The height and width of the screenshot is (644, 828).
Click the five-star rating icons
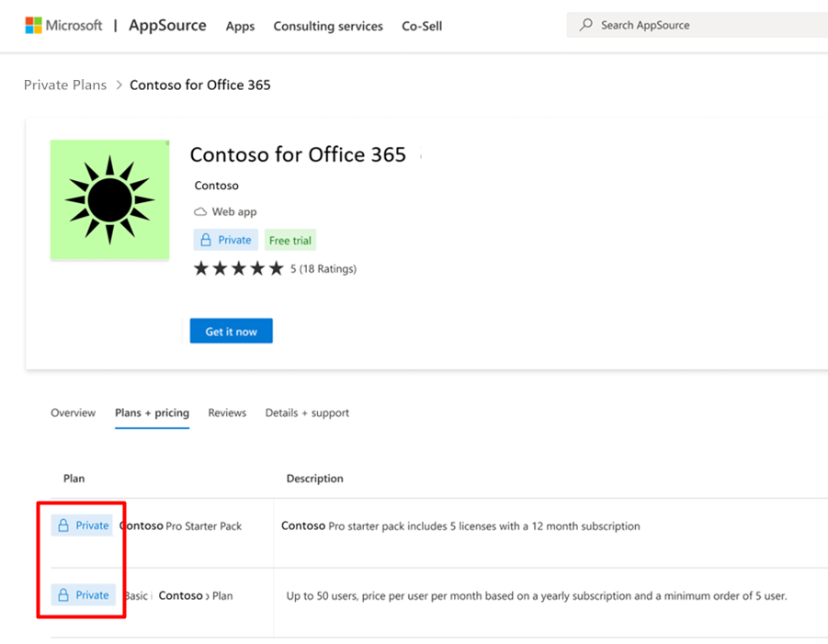(x=239, y=268)
